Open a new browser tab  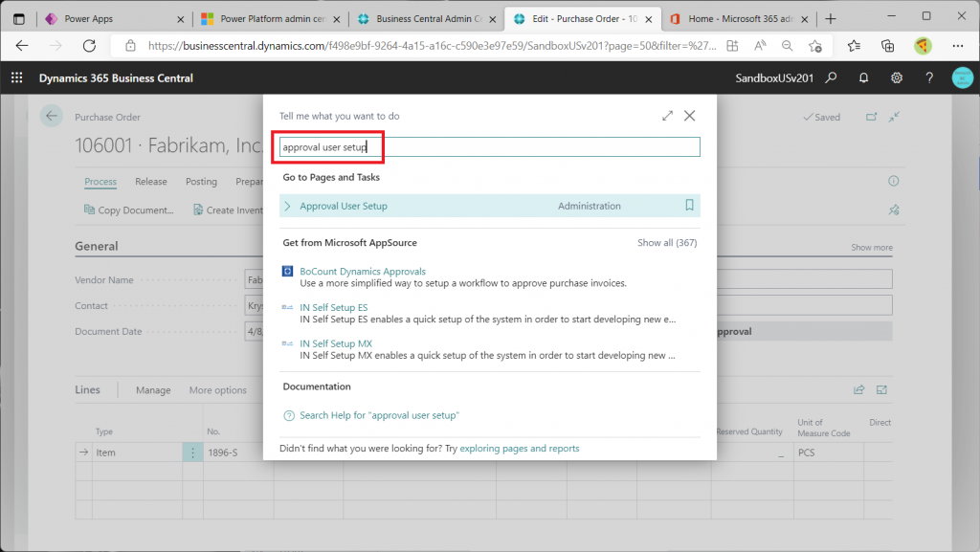pyautogui.click(x=831, y=19)
